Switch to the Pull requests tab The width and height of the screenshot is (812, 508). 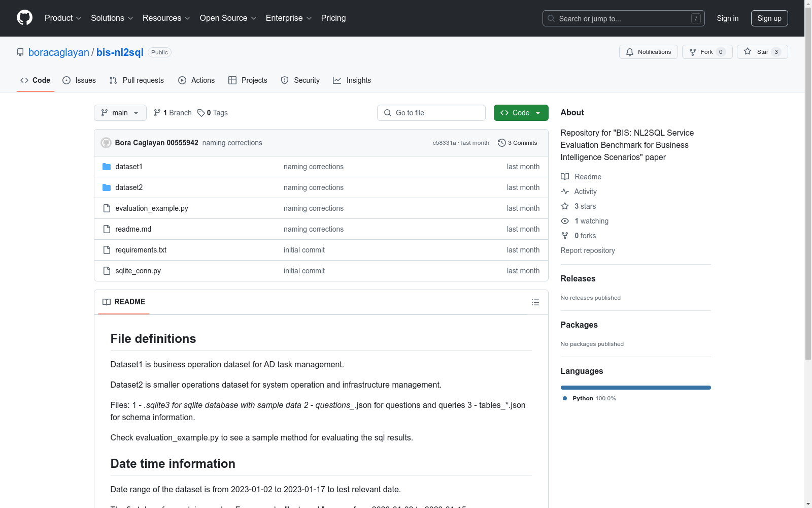point(137,80)
